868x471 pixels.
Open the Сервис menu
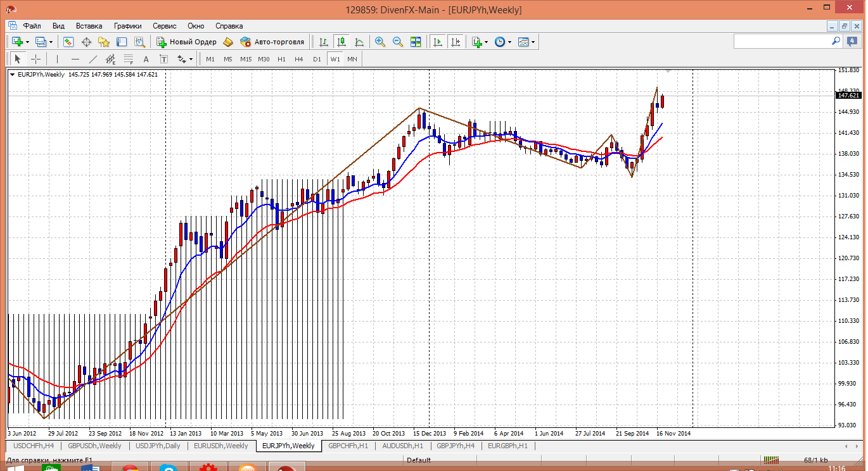165,26
